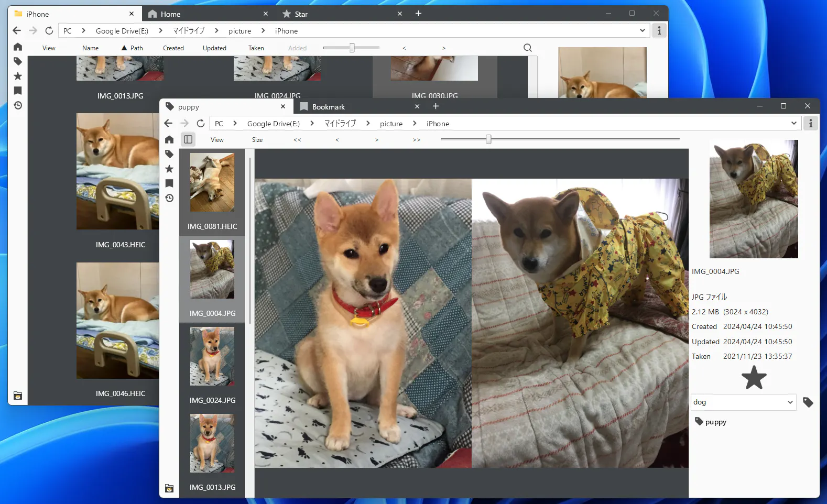Viewport: 827px width, 504px height.
Task: Toggle the info panel button in the front window
Action: click(811, 124)
